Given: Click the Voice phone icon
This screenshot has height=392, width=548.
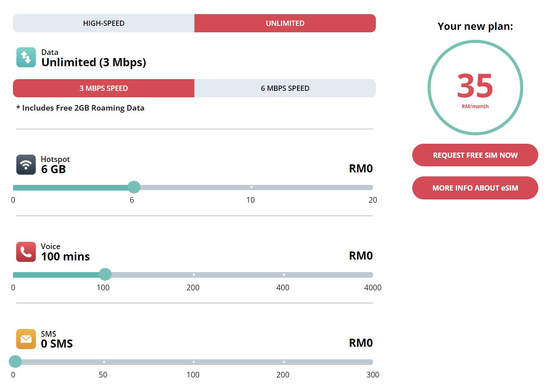Looking at the screenshot, I should [25, 252].
